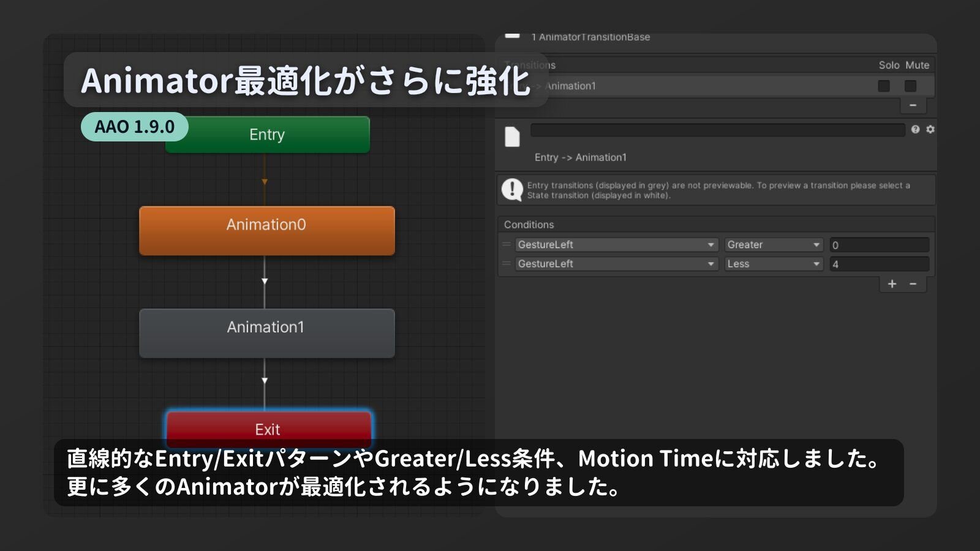Viewport: 980px width, 551px height.
Task: Click the transition file icon
Action: (512, 137)
